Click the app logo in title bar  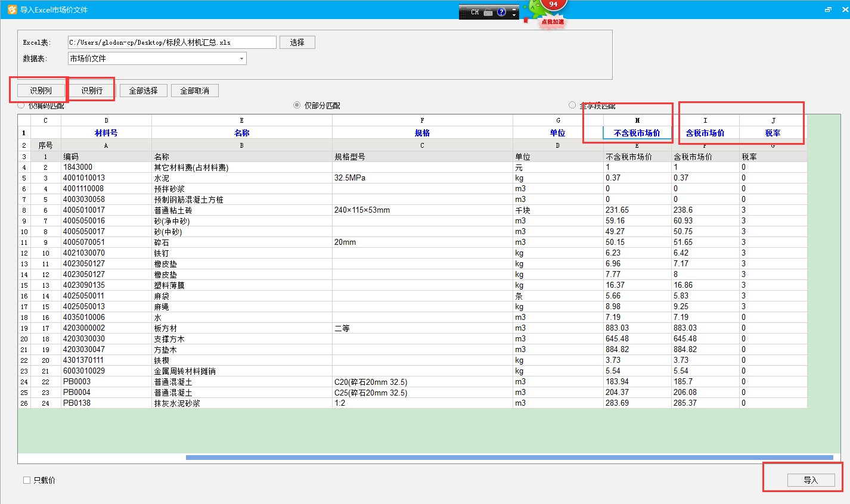[12, 10]
